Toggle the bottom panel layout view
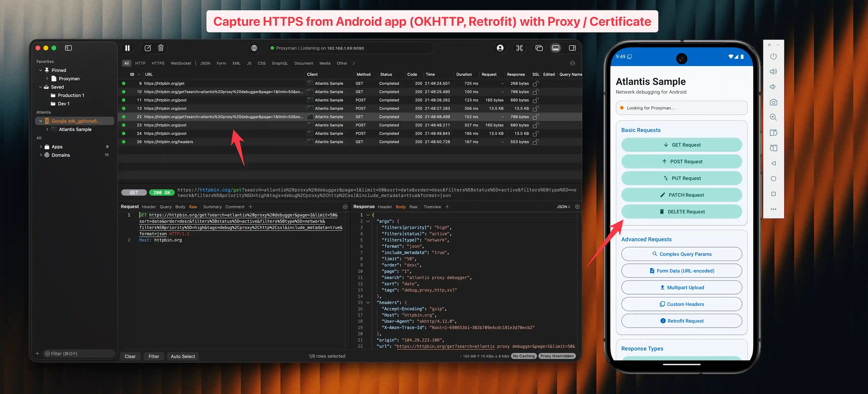Image resolution: width=868 pixels, height=394 pixels. click(x=556, y=48)
